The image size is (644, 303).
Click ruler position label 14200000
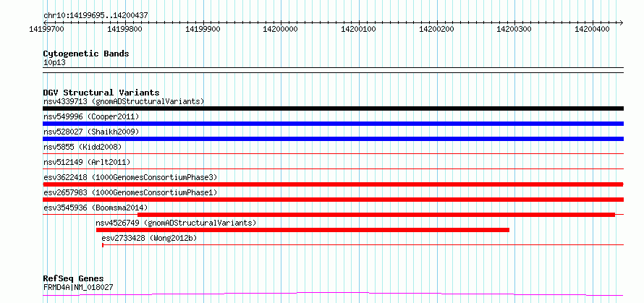280,29
